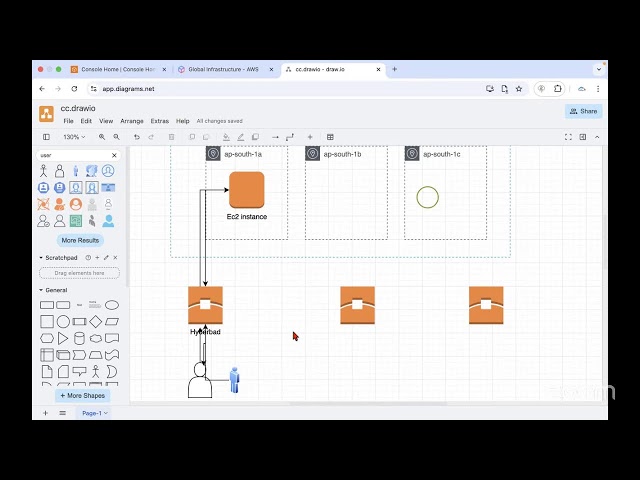Image resolution: width=640 pixels, height=480 pixels.
Task: Click the To Front toolbar icon
Action: click(192, 137)
